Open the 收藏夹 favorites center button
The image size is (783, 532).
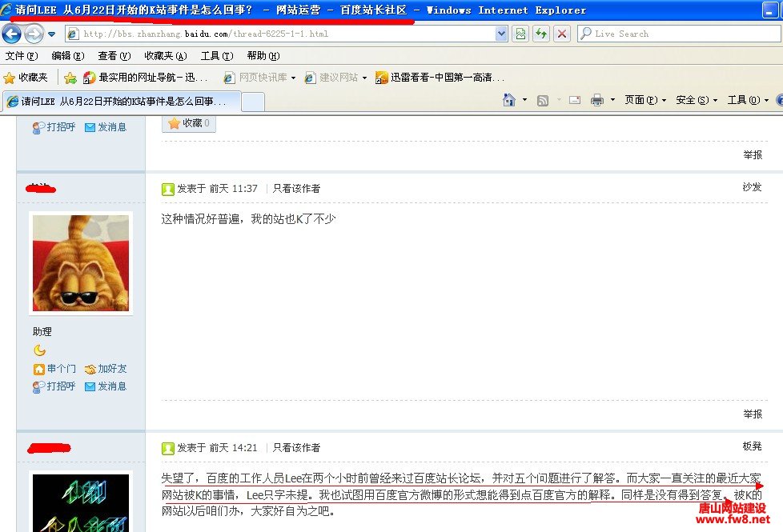click(26, 78)
